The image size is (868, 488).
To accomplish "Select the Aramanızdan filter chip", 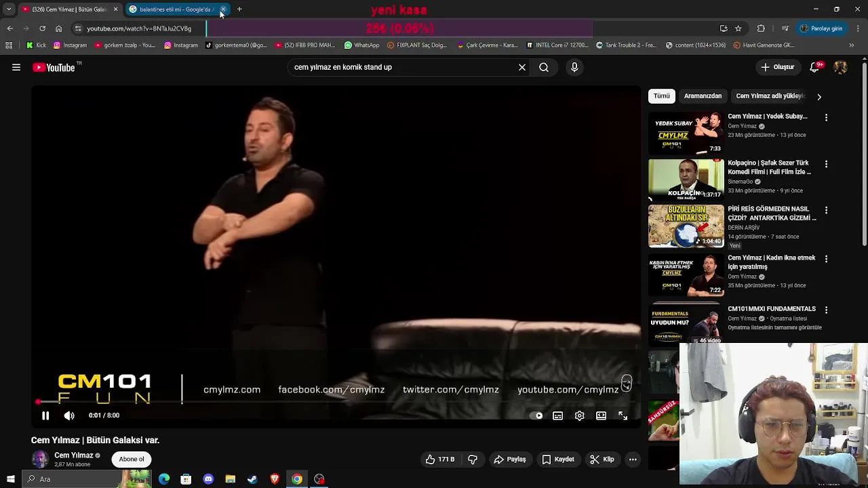I will 703,96.
